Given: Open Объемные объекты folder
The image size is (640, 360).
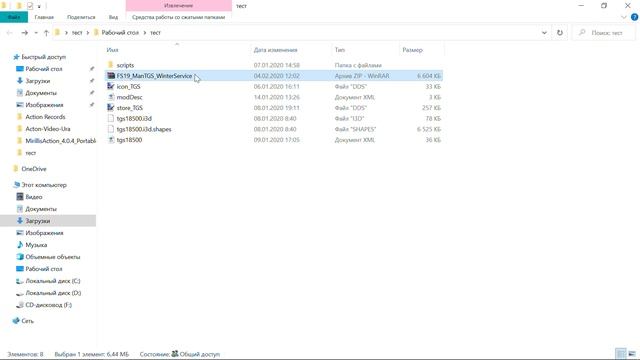Looking at the screenshot, I should pos(53,257).
